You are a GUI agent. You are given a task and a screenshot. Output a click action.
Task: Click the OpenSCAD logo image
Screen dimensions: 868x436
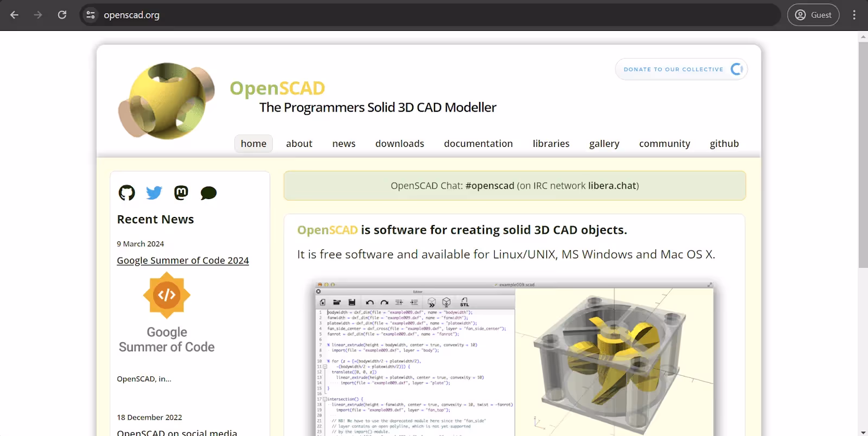[167, 101]
